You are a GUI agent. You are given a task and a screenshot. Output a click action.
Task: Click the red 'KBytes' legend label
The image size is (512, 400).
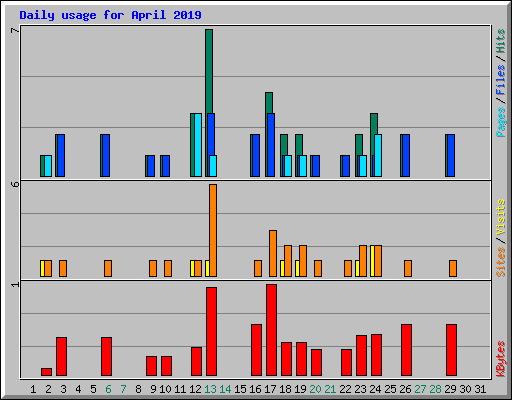(x=500, y=359)
